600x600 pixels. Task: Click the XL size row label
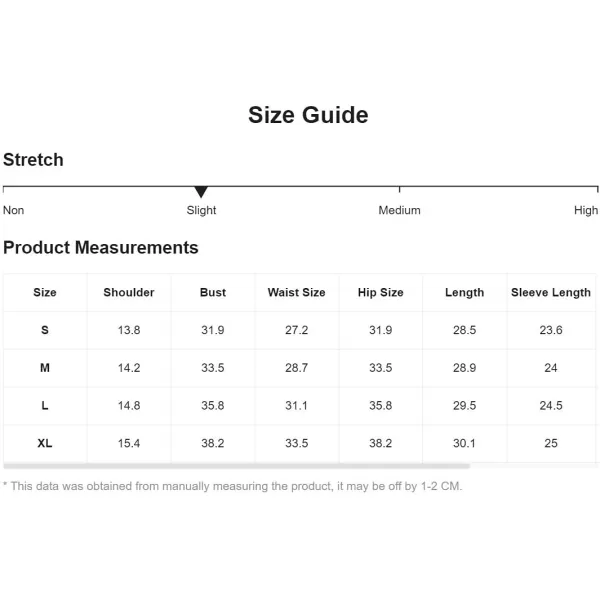[45, 443]
